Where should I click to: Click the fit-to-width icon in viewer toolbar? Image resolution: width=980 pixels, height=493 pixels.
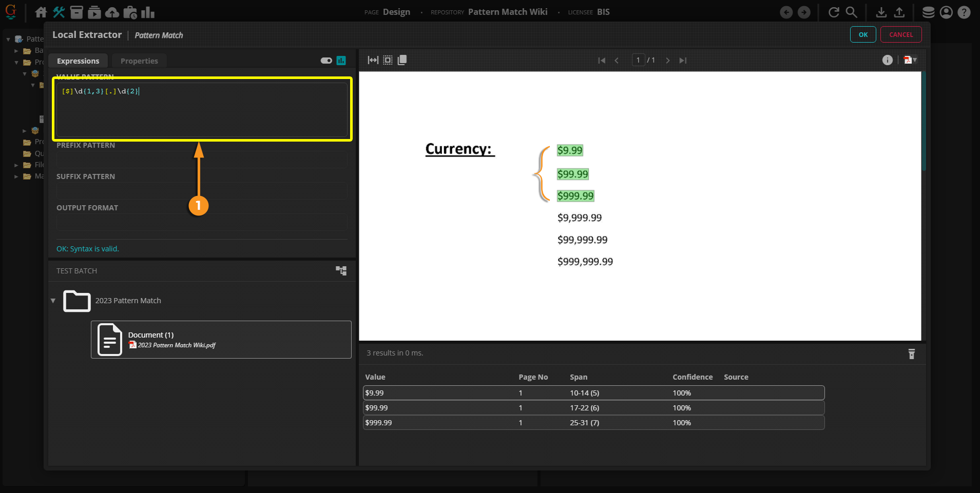(x=373, y=60)
